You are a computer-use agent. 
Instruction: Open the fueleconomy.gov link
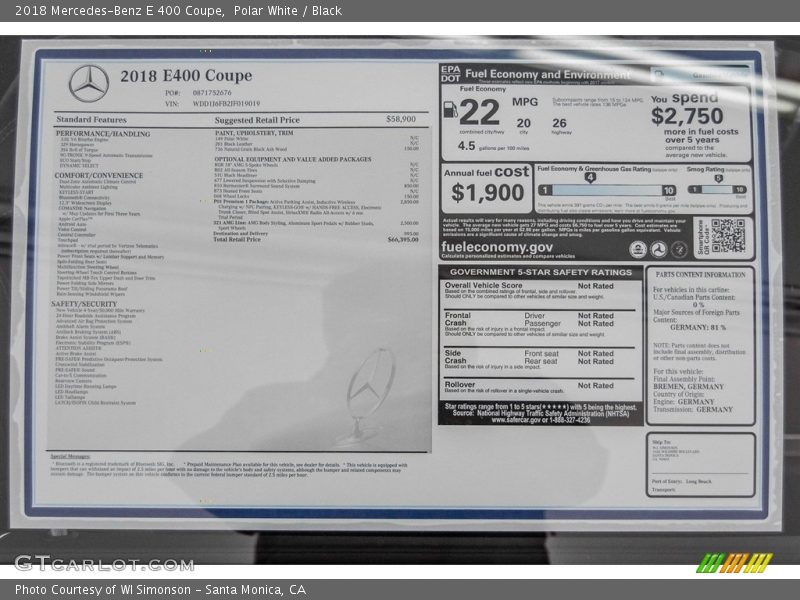[496, 247]
